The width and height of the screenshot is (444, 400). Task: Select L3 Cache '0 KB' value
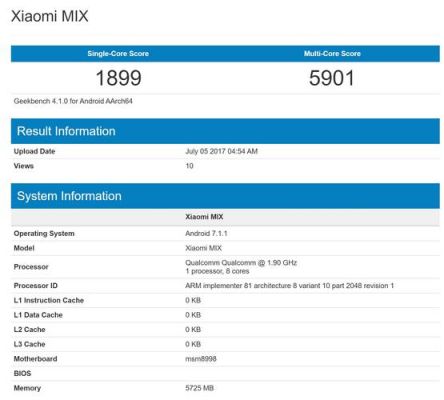coord(193,344)
